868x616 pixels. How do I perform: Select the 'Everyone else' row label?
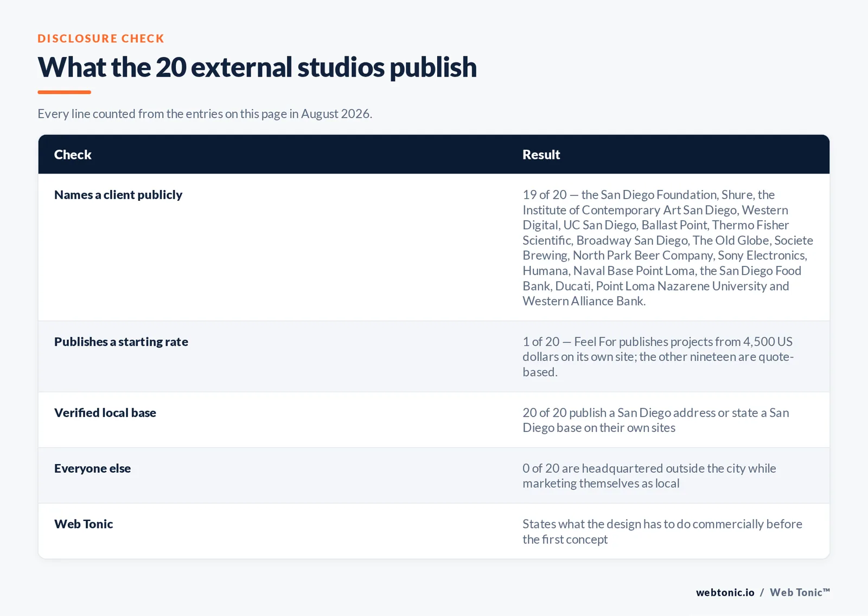pyautogui.click(x=92, y=468)
